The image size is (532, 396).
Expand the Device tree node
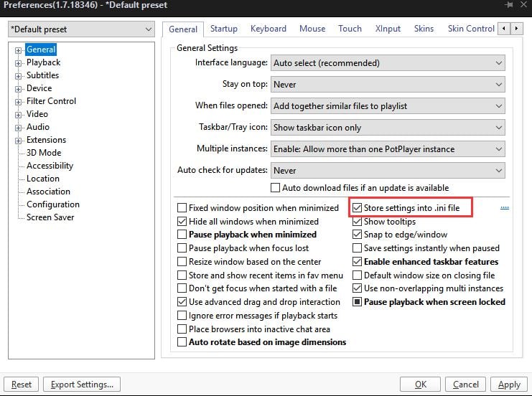19,89
